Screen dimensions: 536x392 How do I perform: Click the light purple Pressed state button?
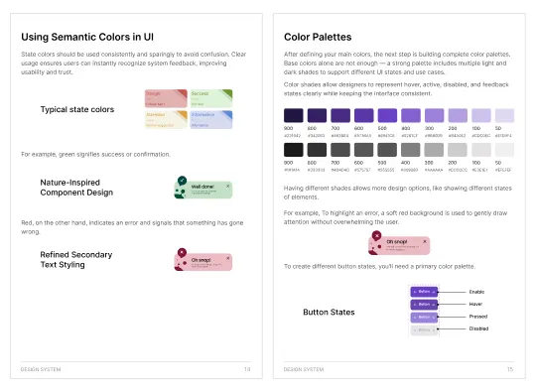[424, 317]
